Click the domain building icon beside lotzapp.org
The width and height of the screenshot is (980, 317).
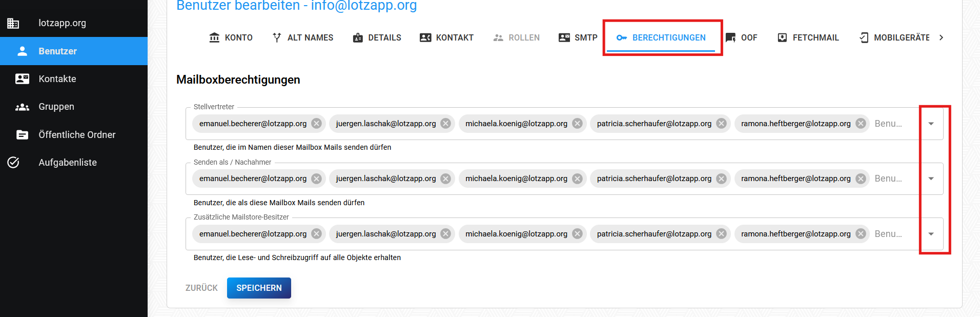(x=13, y=23)
